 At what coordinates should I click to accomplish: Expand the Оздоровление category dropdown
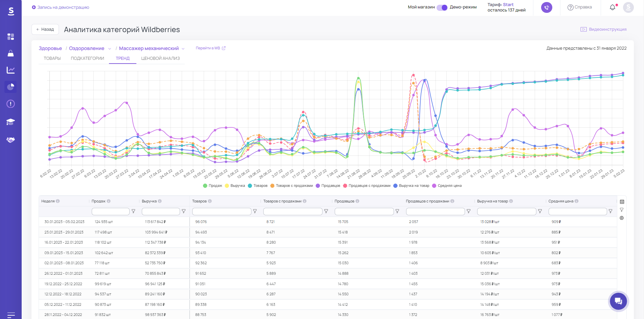tap(110, 49)
